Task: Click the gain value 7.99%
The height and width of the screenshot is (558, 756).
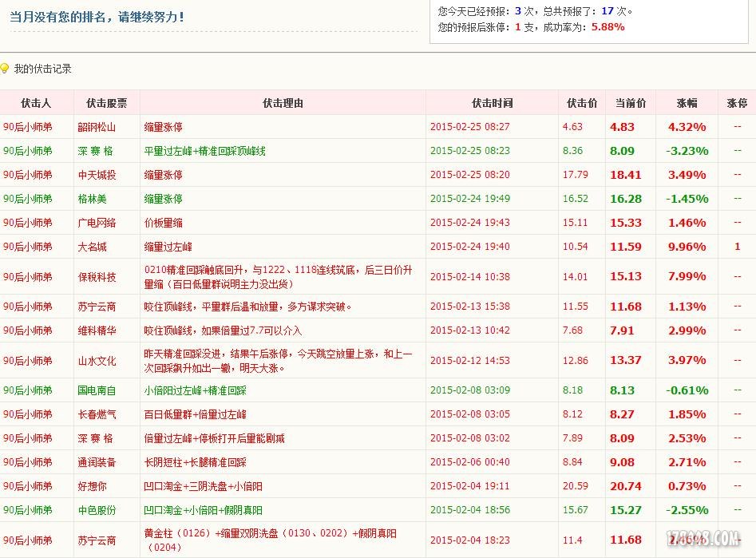Action: [687, 276]
